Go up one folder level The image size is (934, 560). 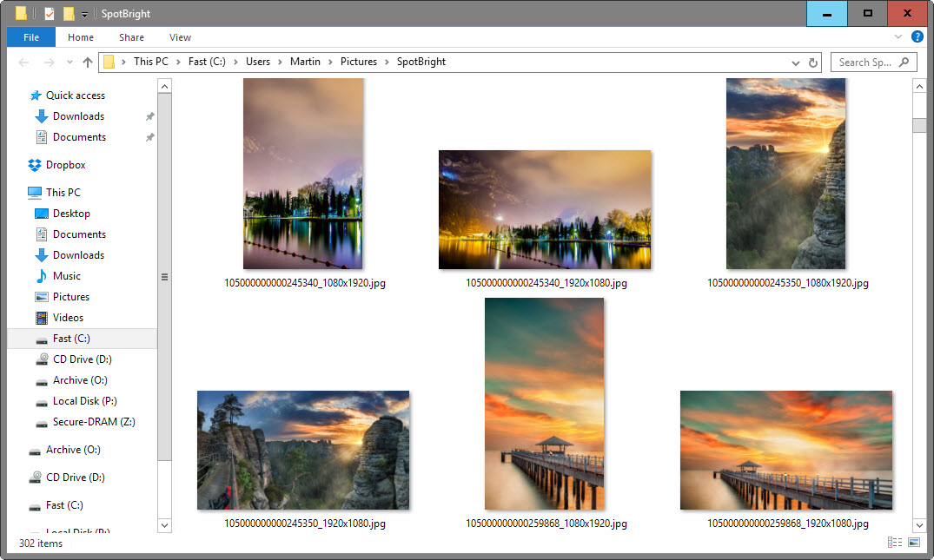pyautogui.click(x=88, y=62)
